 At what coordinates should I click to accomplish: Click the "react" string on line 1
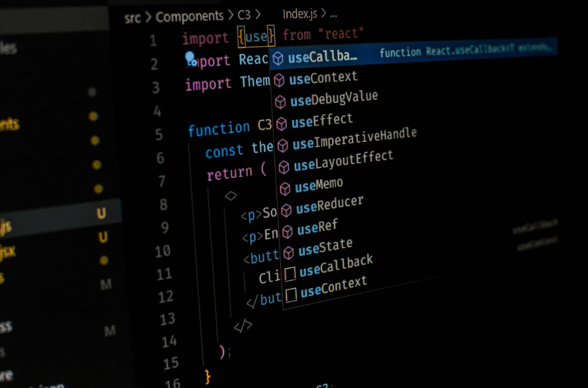pos(341,34)
